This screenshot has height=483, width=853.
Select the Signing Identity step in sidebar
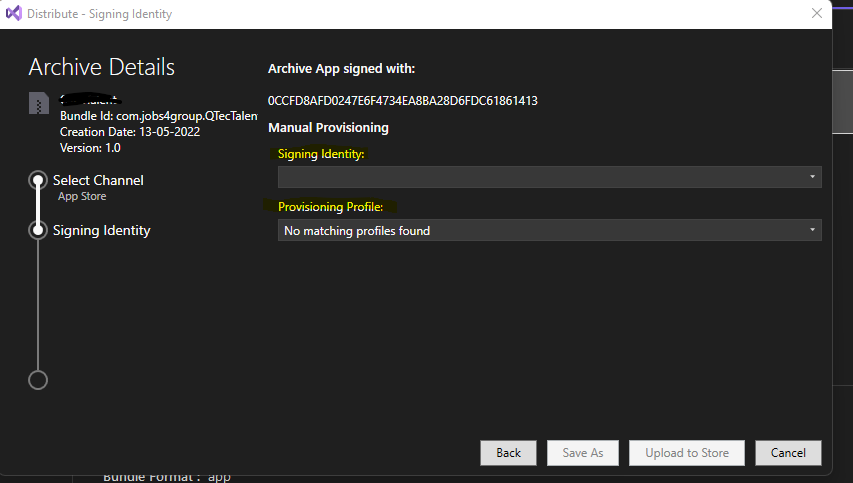pos(101,230)
